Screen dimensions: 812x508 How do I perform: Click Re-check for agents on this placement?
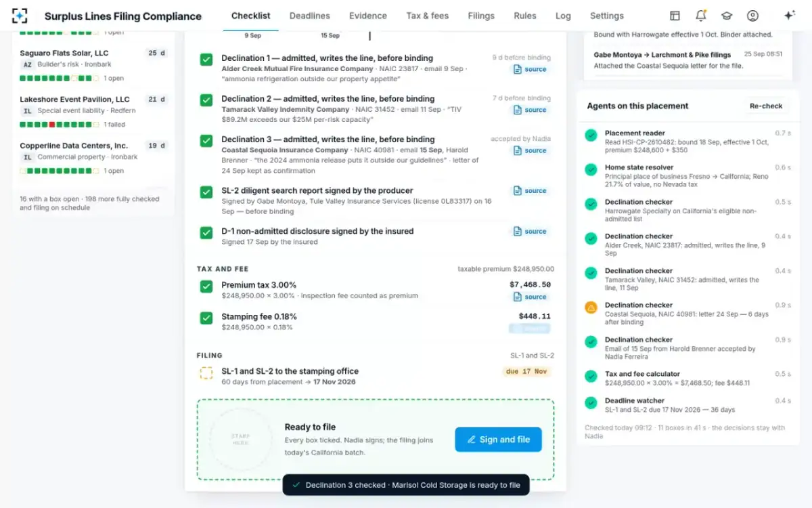click(766, 106)
